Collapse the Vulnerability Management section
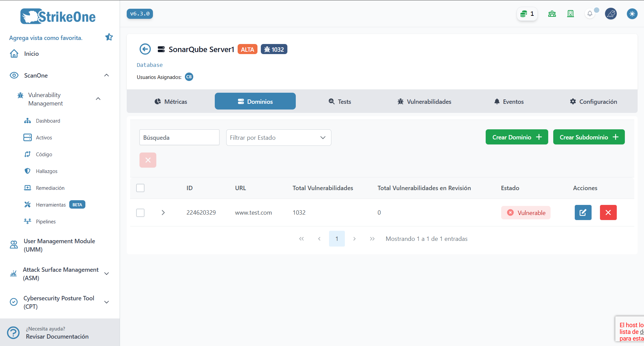Image resolution: width=644 pixels, height=346 pixels. (98, 98)
